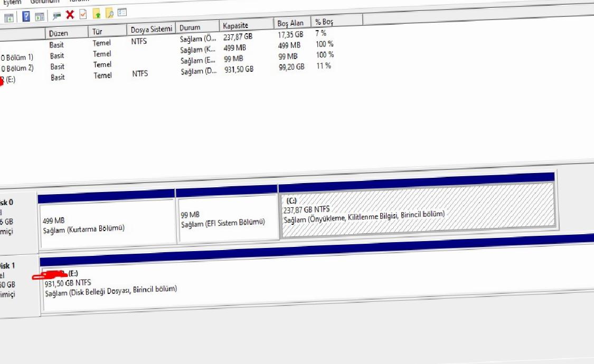Click the Disk 0 label in the graphical view
This screenshot has height=364, width=594.
tap(6, 203)
